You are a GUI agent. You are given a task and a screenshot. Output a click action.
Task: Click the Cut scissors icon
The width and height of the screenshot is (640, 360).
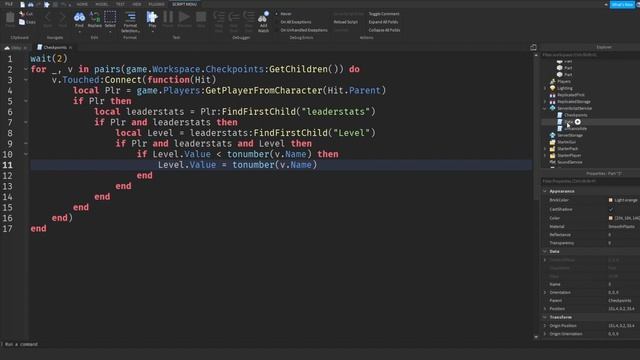(22, 14)
